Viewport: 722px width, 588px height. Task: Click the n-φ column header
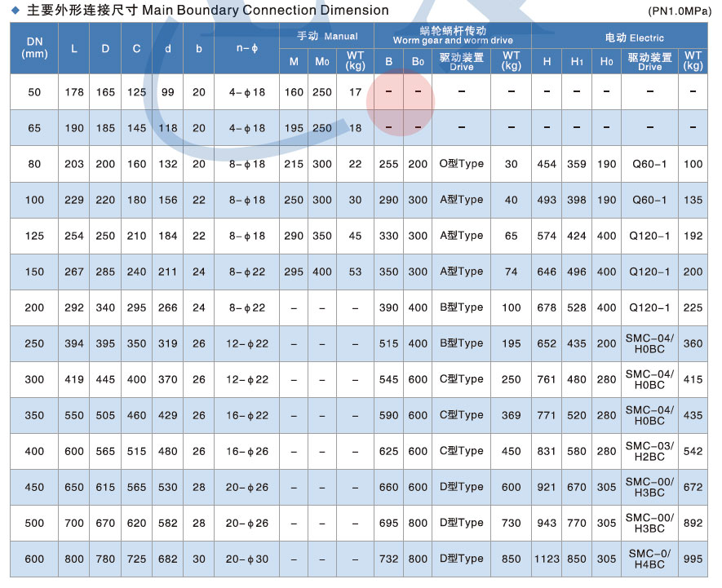247,48
